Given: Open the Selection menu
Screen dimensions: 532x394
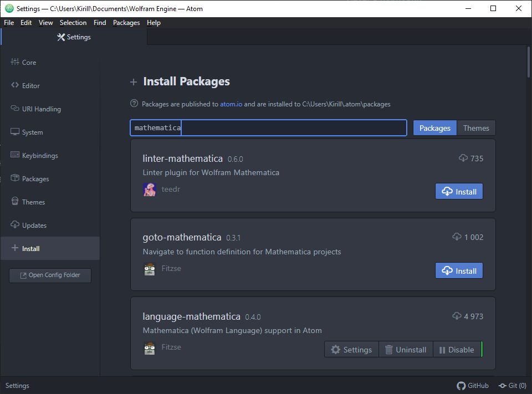Looking at the screenshot, I should click(73, 23).
